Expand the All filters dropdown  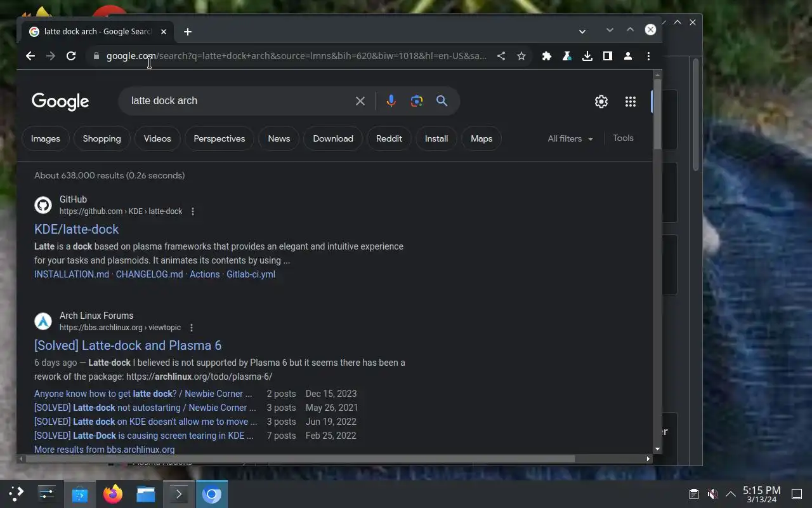[570, 138]
